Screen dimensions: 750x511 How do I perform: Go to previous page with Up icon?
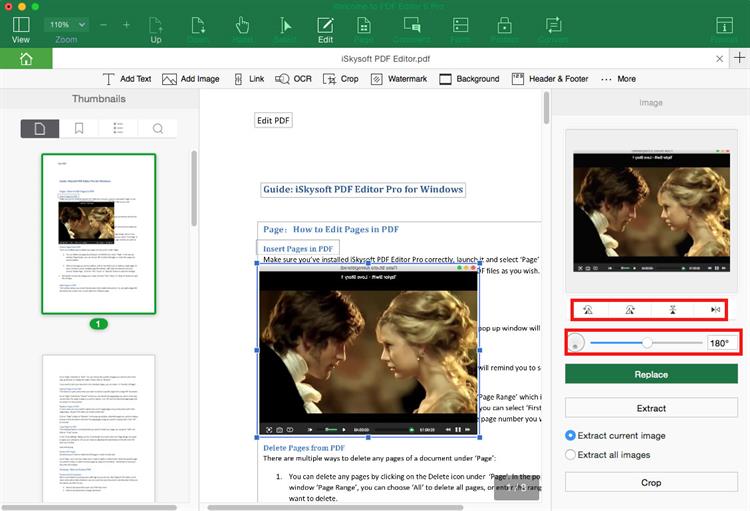156,25
